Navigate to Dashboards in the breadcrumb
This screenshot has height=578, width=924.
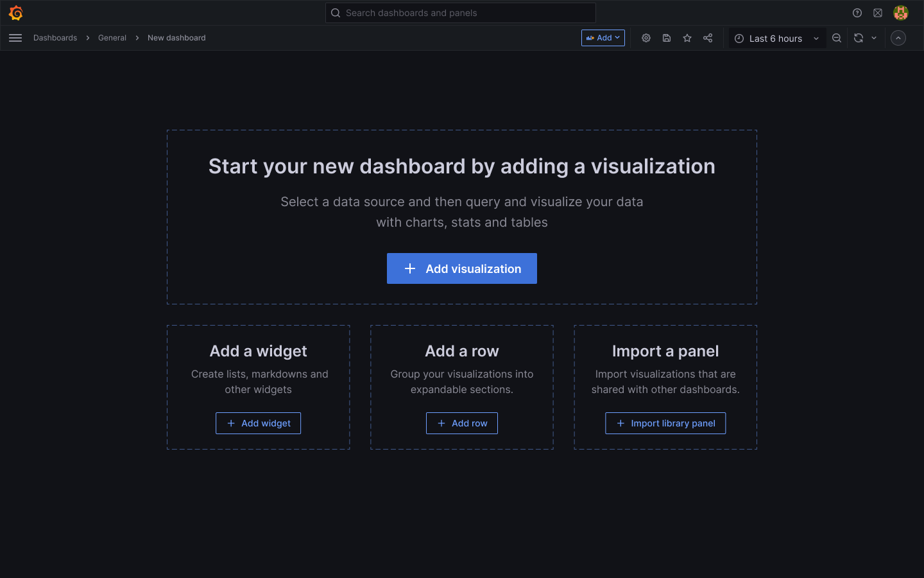55,37
